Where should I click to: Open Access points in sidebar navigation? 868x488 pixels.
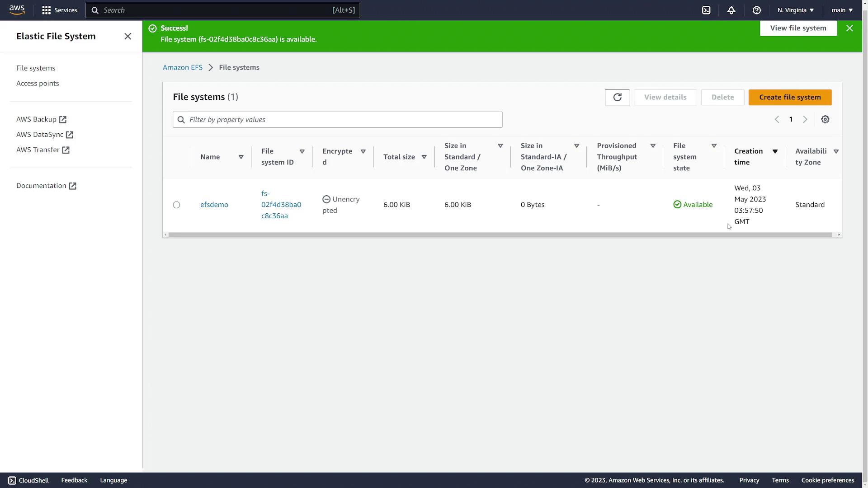[37, 84]
